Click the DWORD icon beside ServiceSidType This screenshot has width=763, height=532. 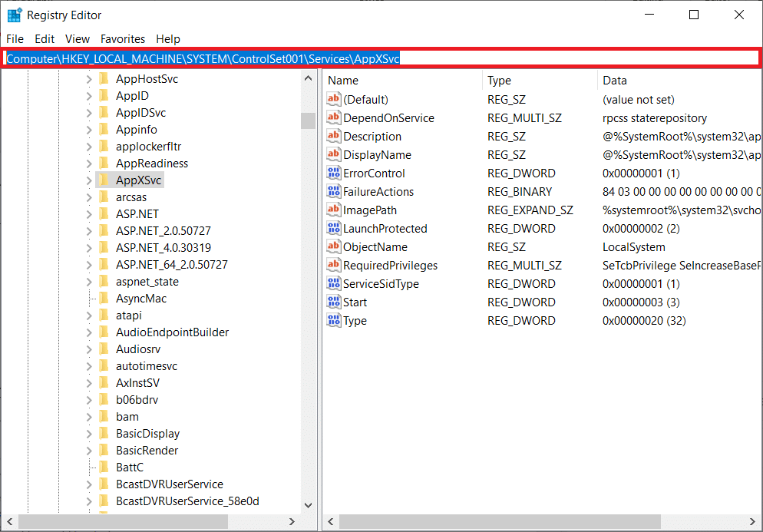pos(333,284)
